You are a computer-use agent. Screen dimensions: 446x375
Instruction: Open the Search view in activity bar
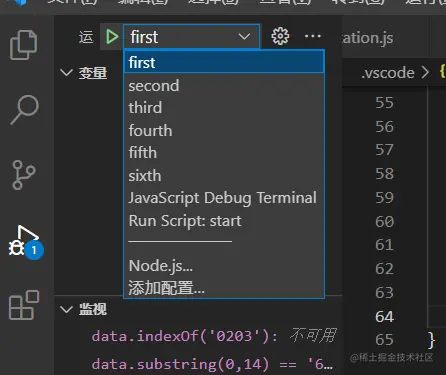[24, 110]
